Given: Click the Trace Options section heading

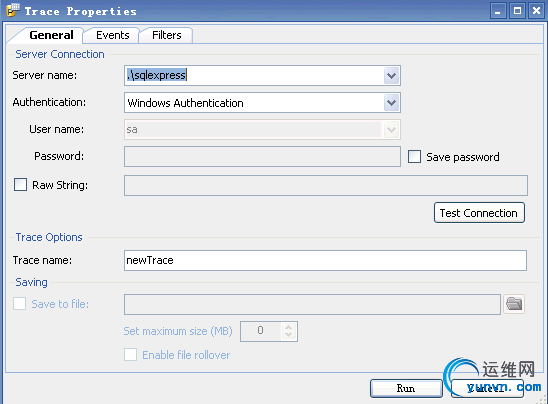Looking at the screenshot, I should click(x=49, y=237).
